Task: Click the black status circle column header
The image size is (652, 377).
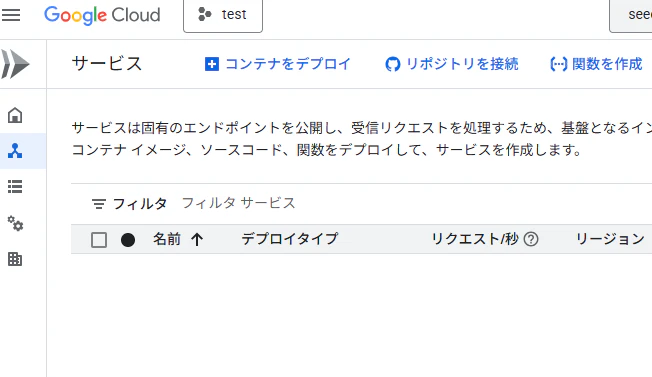Action: (x=128, y=240)
